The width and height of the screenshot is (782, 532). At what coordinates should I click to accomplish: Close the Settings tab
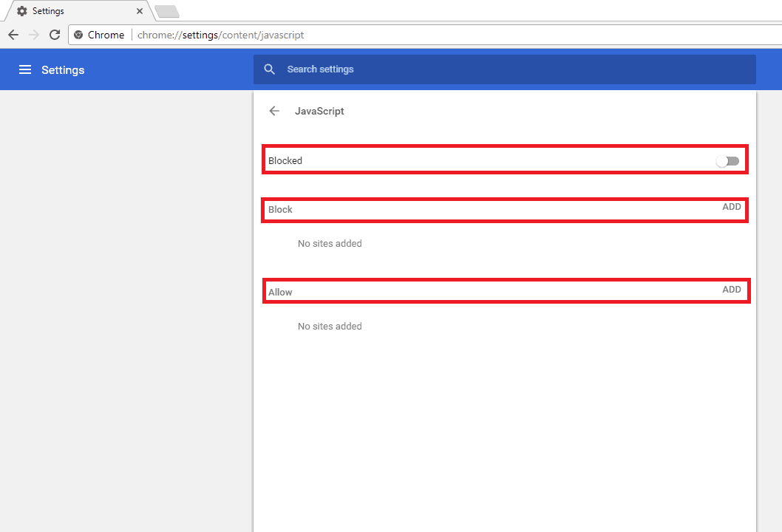[x=139, y=10]
